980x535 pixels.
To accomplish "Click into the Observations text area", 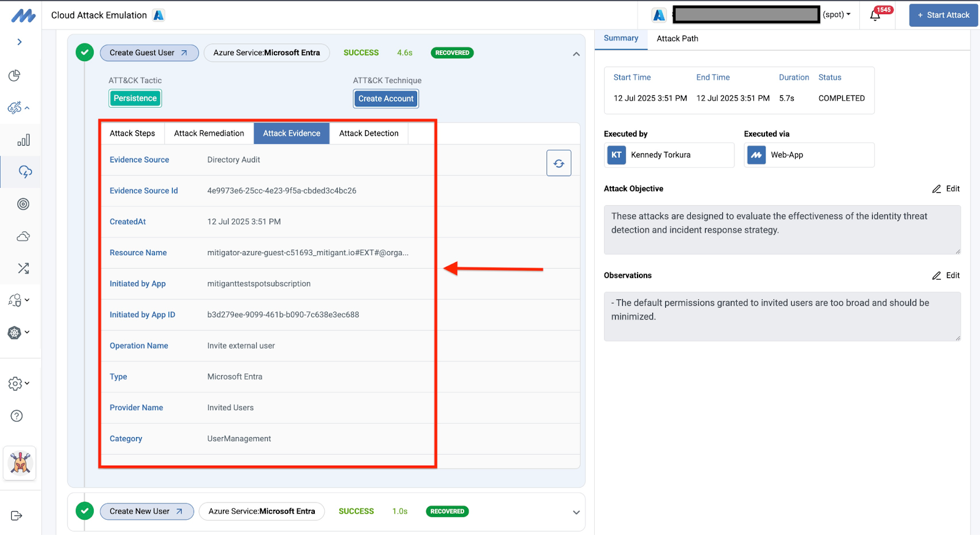I will (782, 316).
